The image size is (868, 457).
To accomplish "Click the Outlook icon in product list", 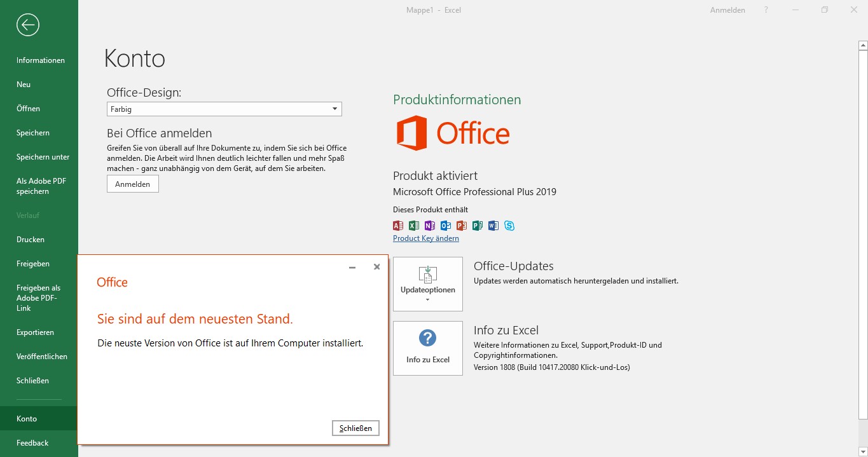I will coord(446,226).
